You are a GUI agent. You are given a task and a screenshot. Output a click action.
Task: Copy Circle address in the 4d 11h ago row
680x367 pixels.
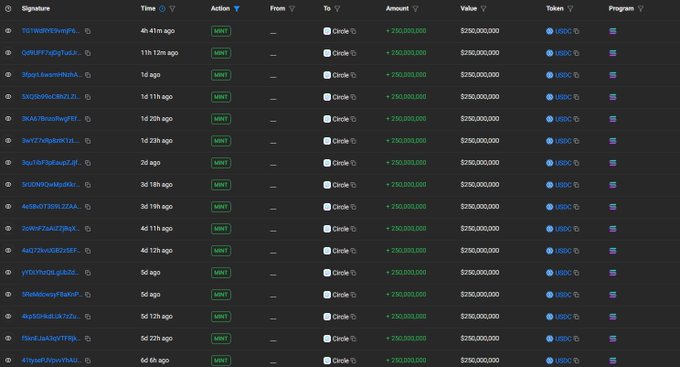click(353, 229)
